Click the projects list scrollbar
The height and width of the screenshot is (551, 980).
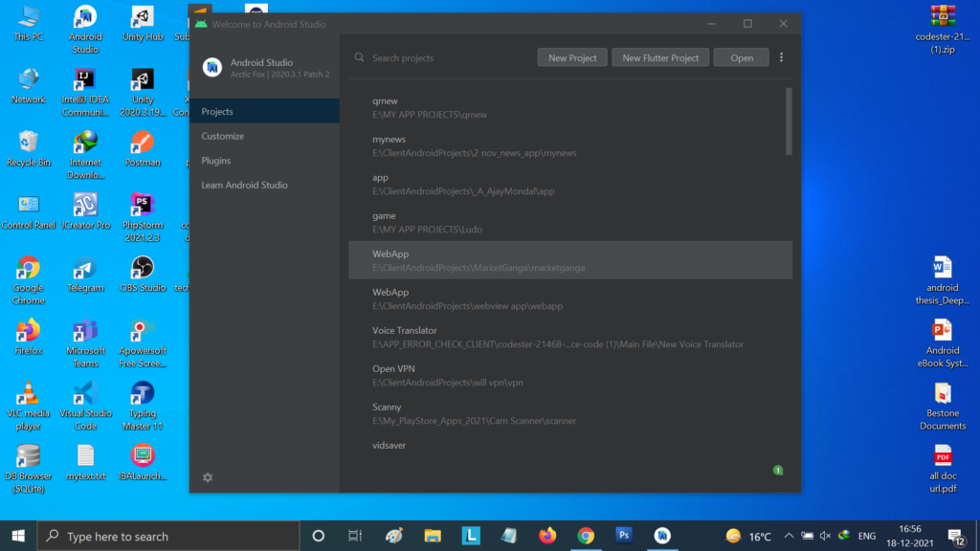point(789,121)
